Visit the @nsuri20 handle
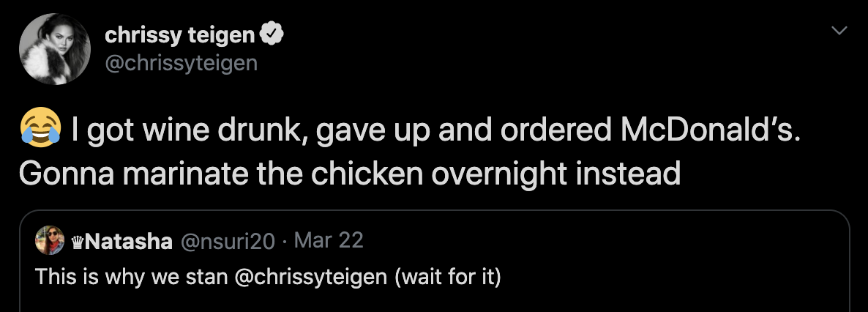Image resolution: width=868 pixels, height=312 pixels. click(228, 240)
